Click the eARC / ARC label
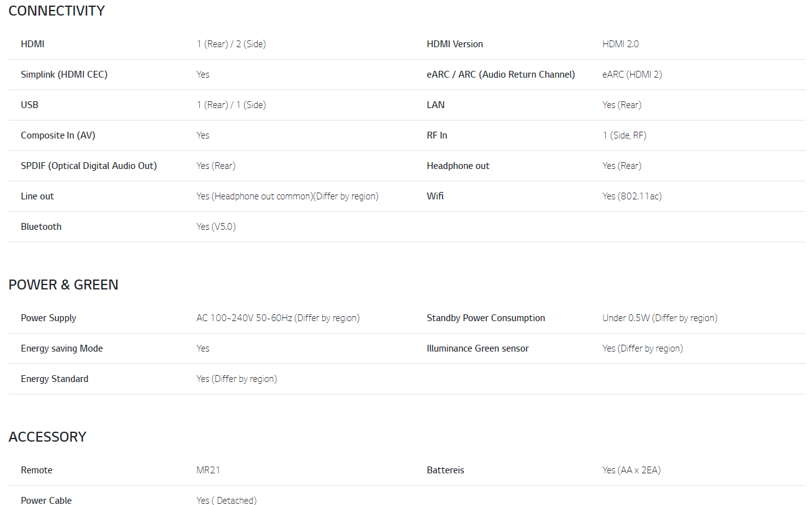Viewport: 812px width, 505px height. (x=500, y=75)
